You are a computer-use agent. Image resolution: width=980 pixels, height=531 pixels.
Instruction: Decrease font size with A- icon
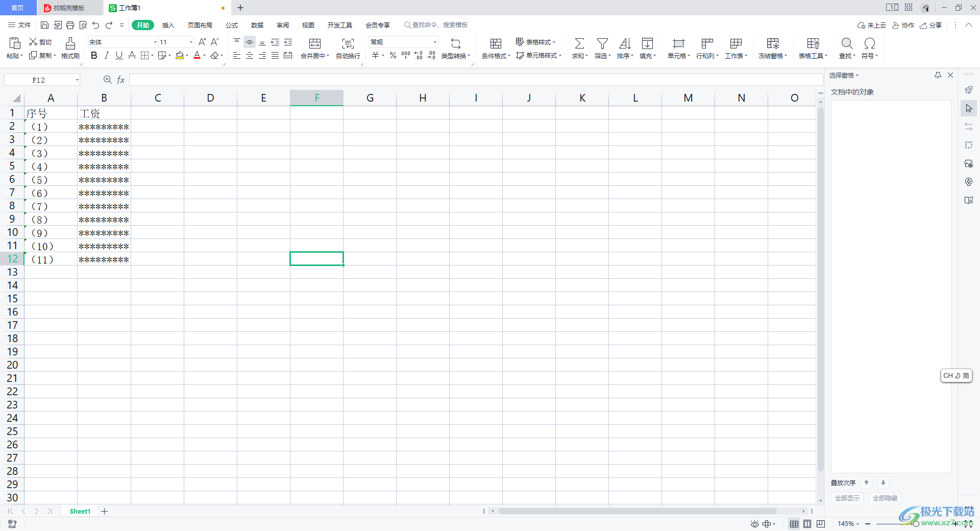click(215, 42)
